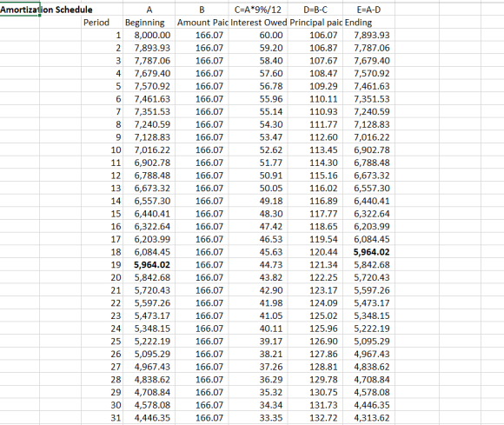Click the D=B-C formula label cell
Screen dimensions: 504x425
click(315, 10)
